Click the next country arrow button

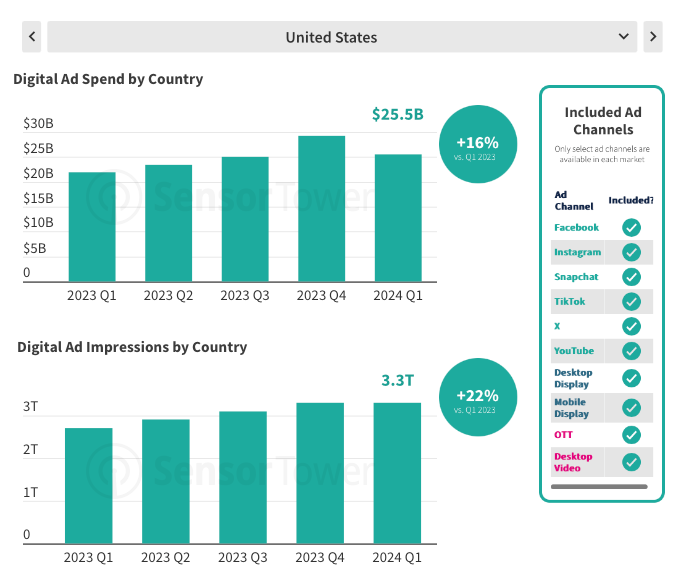[653, 37]
